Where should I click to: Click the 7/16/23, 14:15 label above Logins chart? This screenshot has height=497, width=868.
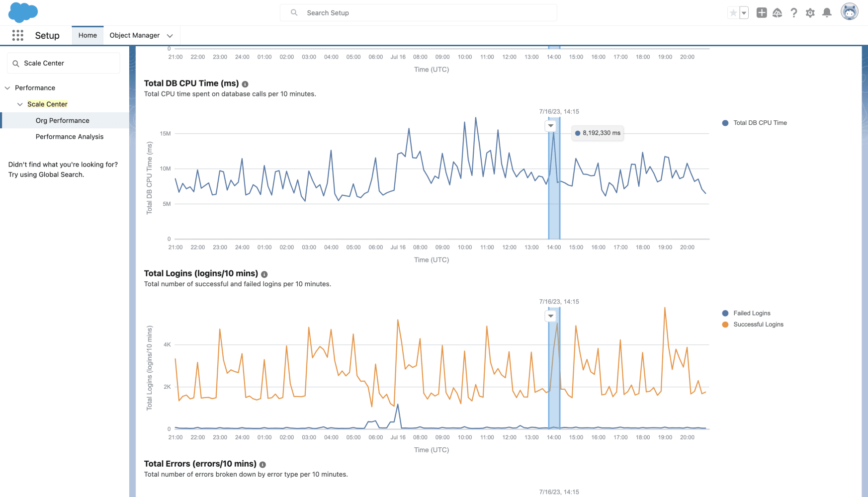click(x=559, y=302)
